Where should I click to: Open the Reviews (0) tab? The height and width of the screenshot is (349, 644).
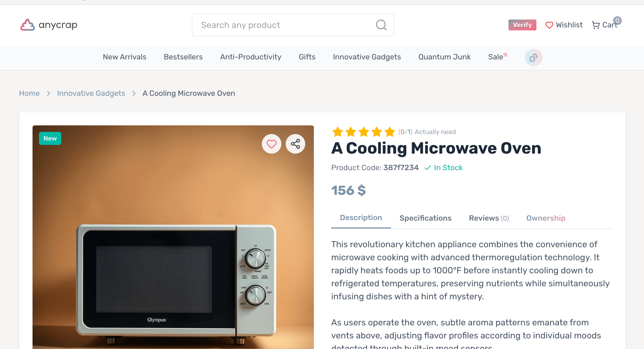pos(489,218)
